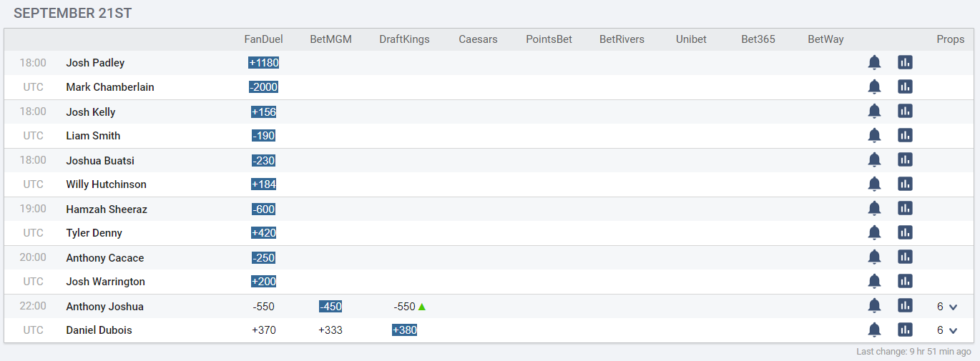Open odds chart for Liam Smith

(x=905, y=136)
